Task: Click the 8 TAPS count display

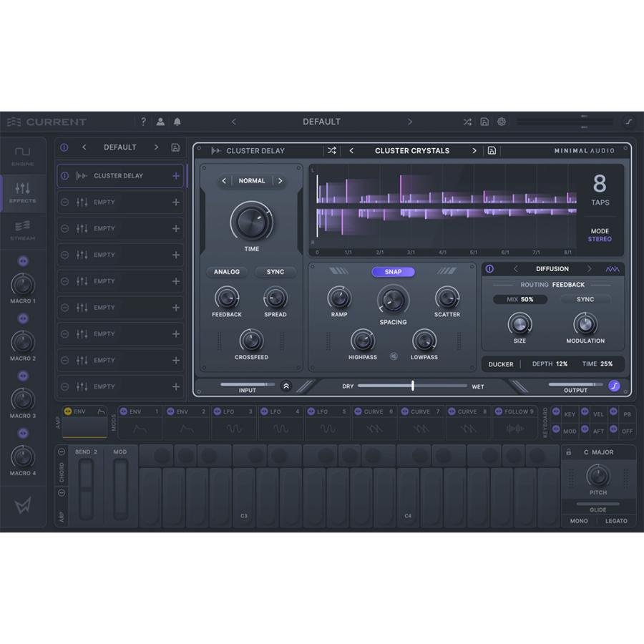Action: click(x=600, y=190)
